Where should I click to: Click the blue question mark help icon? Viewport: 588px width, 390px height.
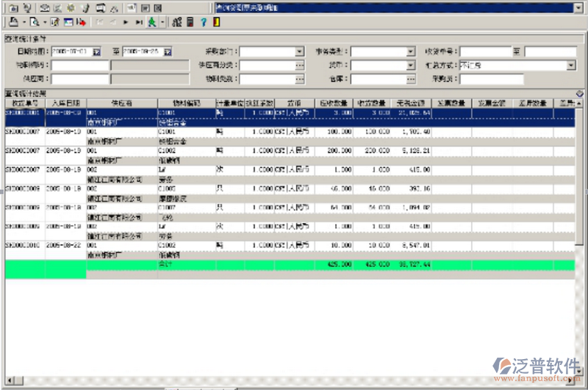pos(203,22)
